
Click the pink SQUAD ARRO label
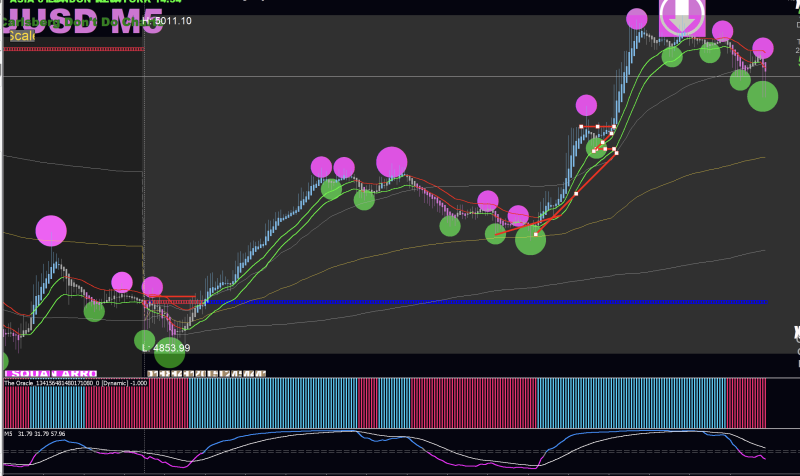pos(51,374)
